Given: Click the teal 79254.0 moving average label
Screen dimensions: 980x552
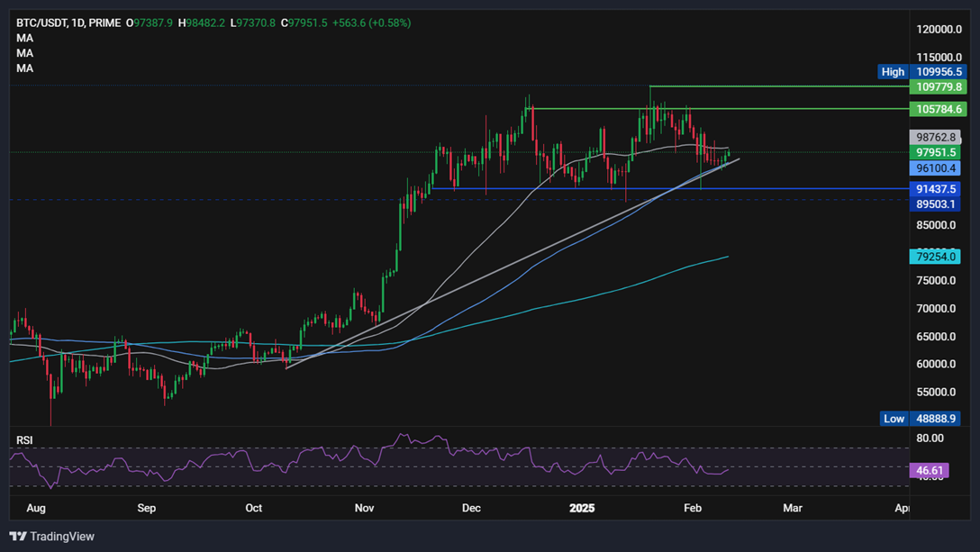Looking at the screenshot, I should (935, 257).
